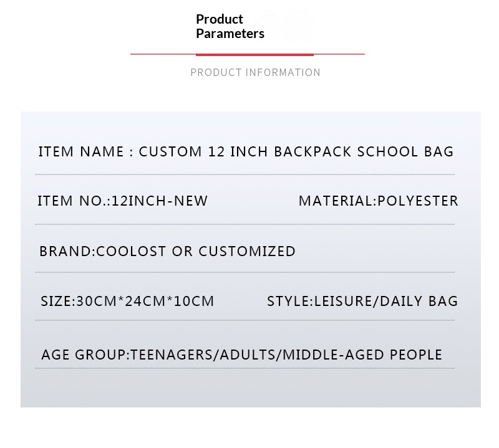Screen dimensions: 499x448
Task: Click the "Product Parameters" heading
Action: [230, 27]
